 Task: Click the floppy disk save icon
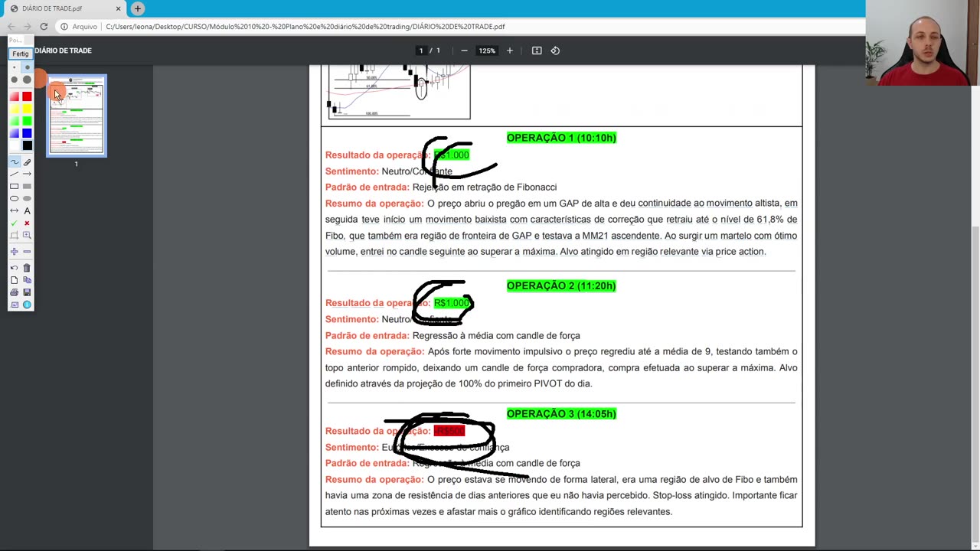click(x=27, y=292)
